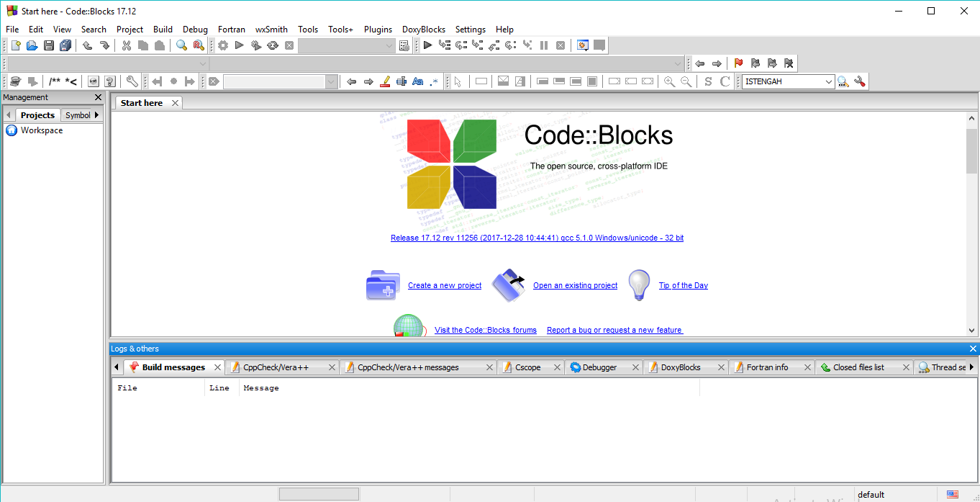The width and height of the screenshot is (980, 502).
Task: Stop the running debugger
Action: (x=561, y=45)
